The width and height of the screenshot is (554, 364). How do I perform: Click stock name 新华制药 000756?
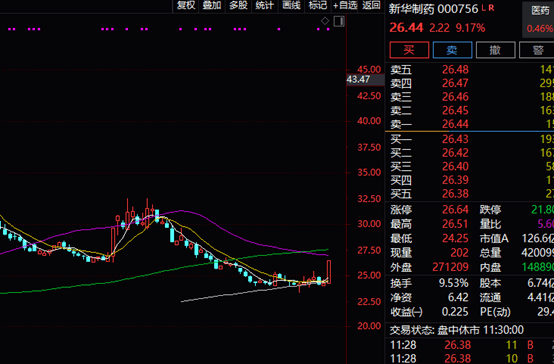coord(434,9)
